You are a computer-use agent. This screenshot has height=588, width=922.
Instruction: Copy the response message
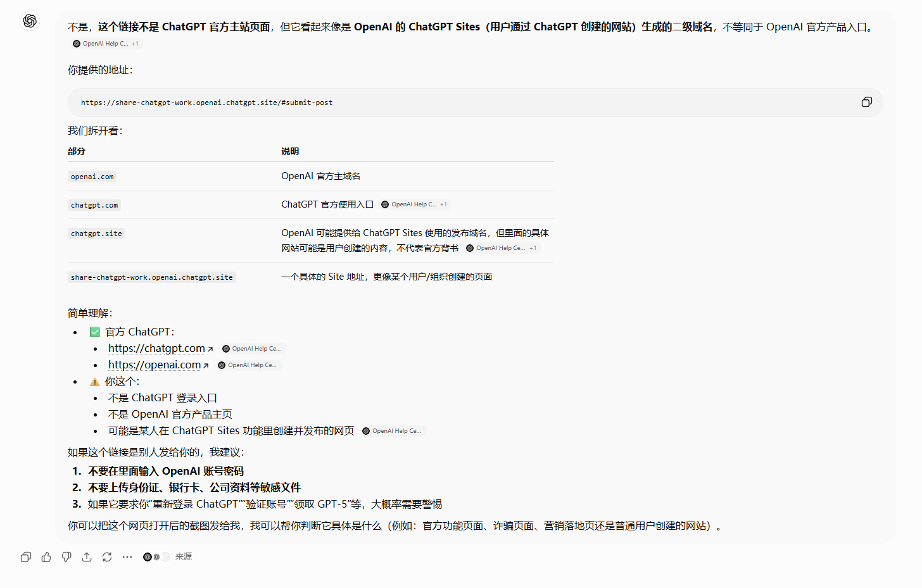pyautogui.click(x=26, y=557)
